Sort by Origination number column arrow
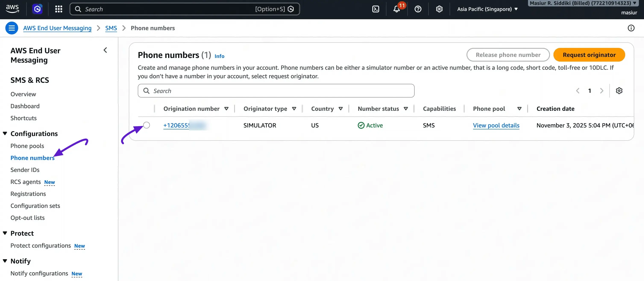 [226, 109]
